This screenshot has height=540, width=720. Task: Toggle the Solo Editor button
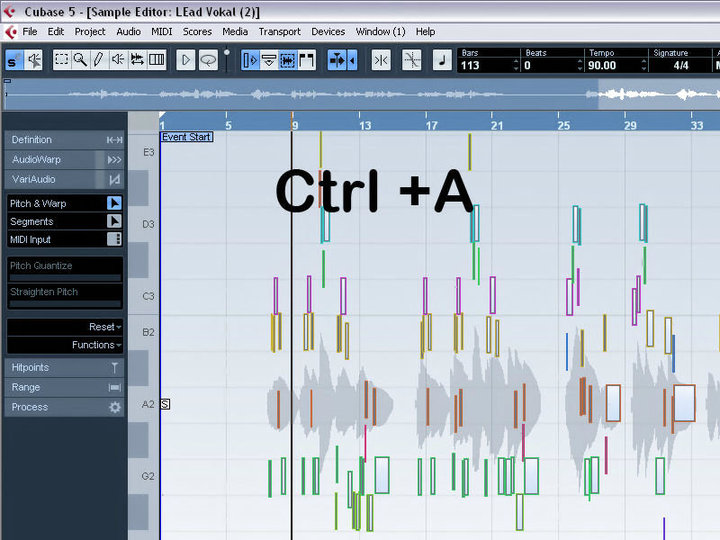click(14, 60)
